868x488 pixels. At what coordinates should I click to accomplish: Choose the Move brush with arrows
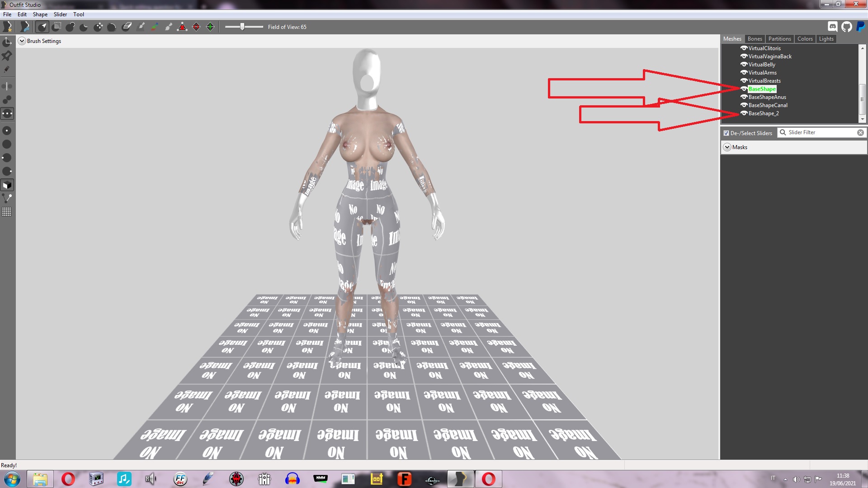(98, 27)
